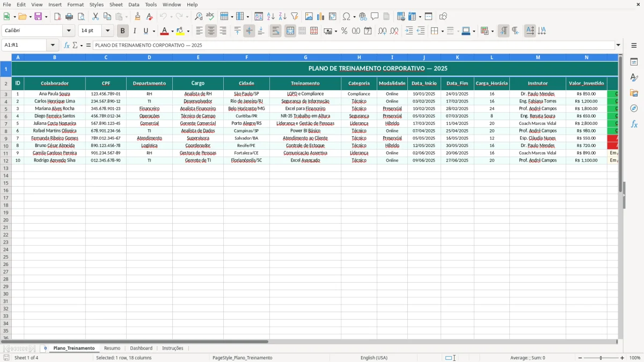The image size is (644, 362).
Task: Click the Copy icon
Action: pos(107,17)
